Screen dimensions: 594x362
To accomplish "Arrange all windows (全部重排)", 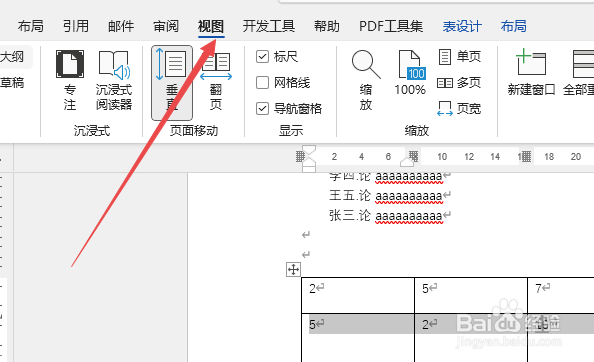I will 579,73.
